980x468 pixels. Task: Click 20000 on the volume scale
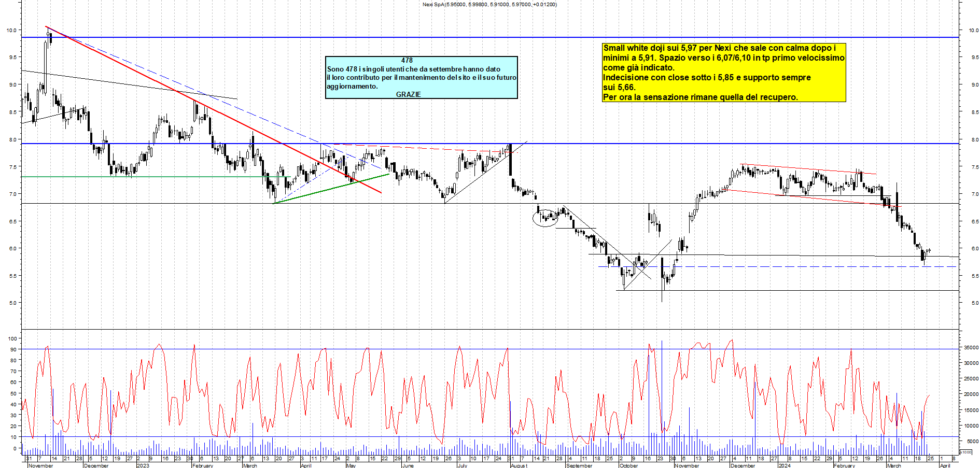point(971,394)
